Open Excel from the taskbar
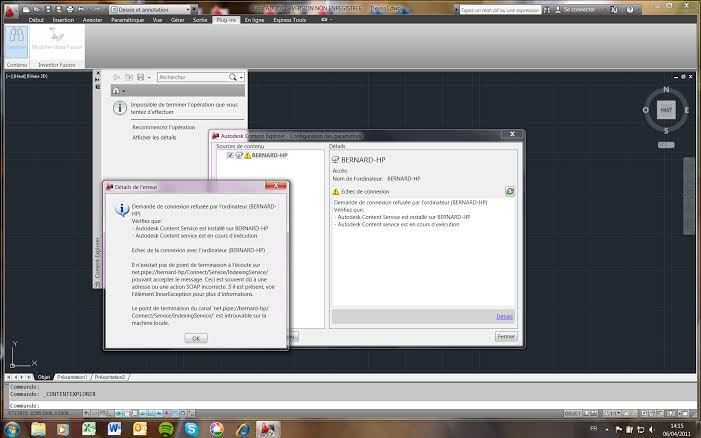Viewport: 701px width, 438px height. pos(89,430)
